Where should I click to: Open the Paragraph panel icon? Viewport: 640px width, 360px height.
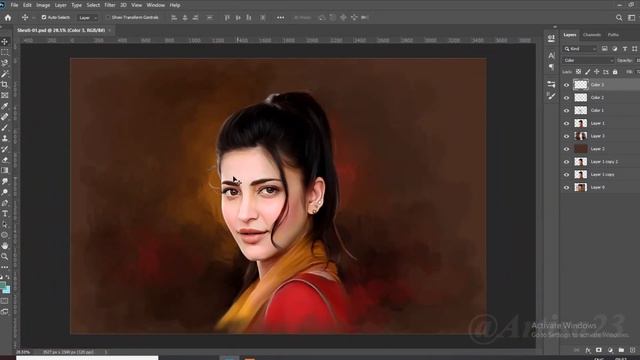(x=551, y=67)
